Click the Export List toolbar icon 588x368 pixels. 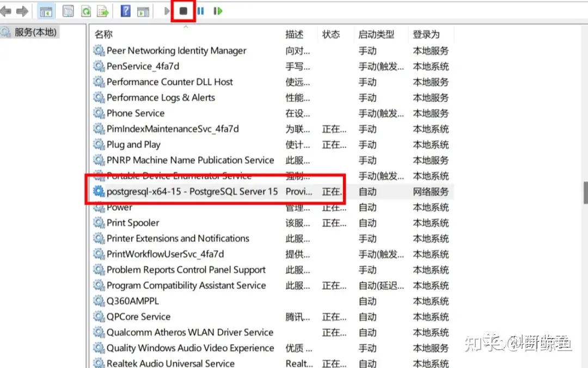103,11
